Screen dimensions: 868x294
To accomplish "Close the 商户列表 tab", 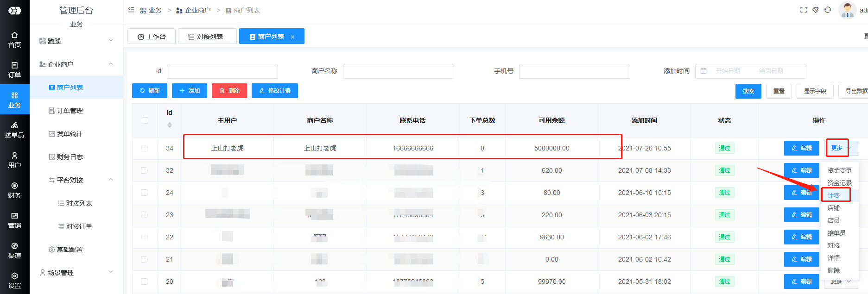I will pos(292,37).
